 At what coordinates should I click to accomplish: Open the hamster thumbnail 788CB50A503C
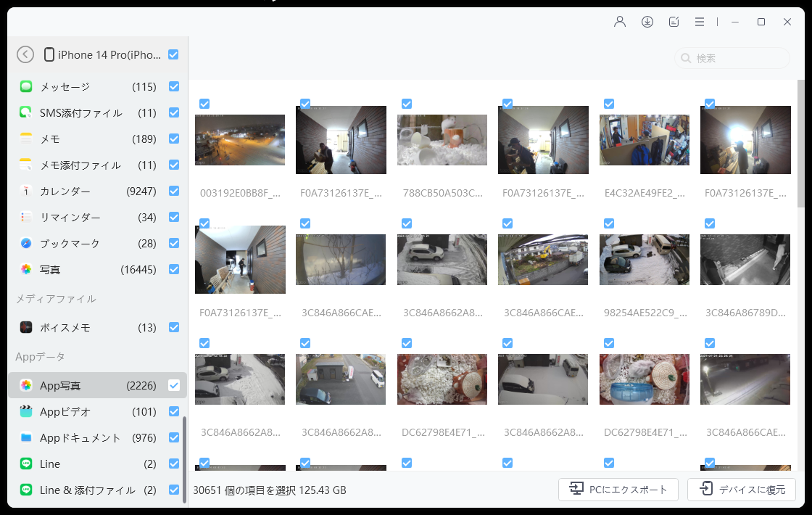(442, 140)
